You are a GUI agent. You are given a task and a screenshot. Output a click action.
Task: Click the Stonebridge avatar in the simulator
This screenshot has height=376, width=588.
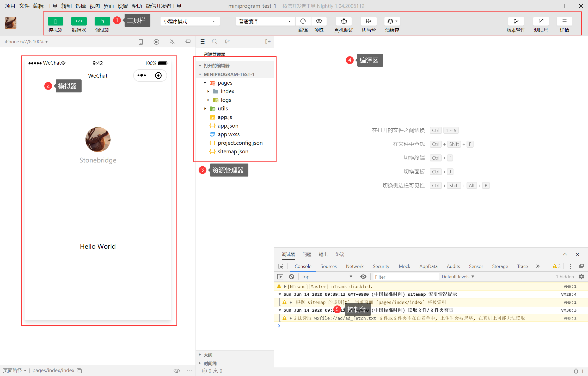coord(98,140)
